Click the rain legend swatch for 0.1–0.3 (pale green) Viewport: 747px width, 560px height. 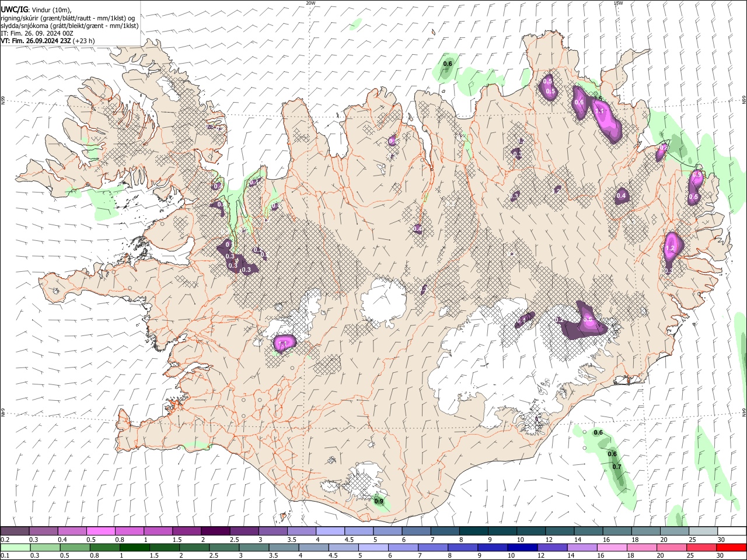coord(15,547)
